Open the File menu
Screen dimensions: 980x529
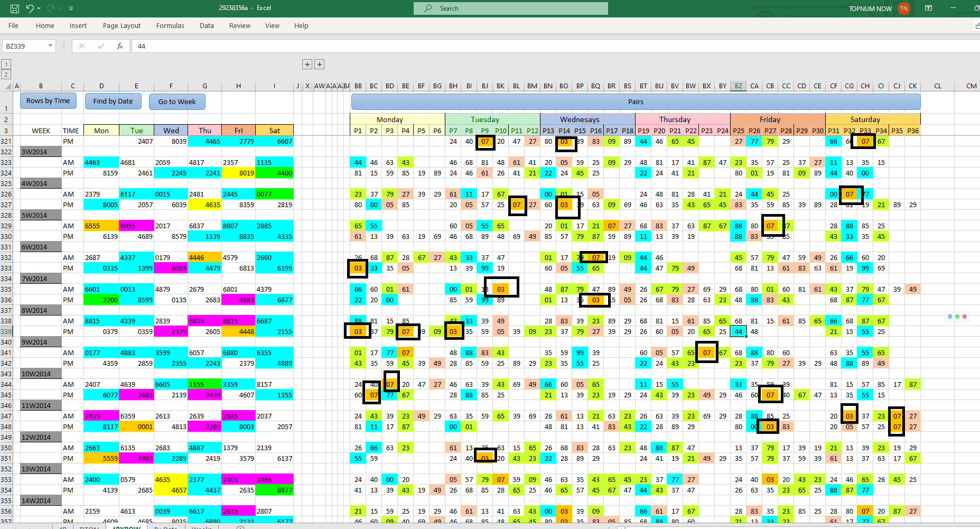[14, 25]
